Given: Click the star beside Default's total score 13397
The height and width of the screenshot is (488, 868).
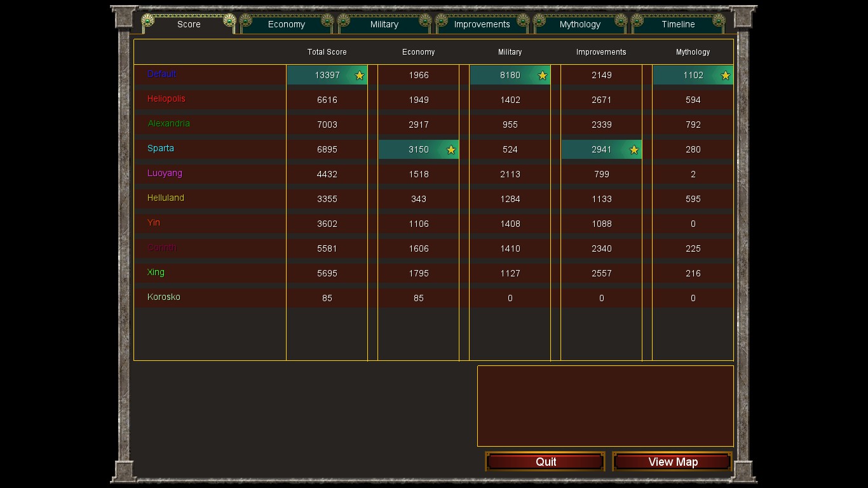Looking at the screenshot, I should pos(360,76).
